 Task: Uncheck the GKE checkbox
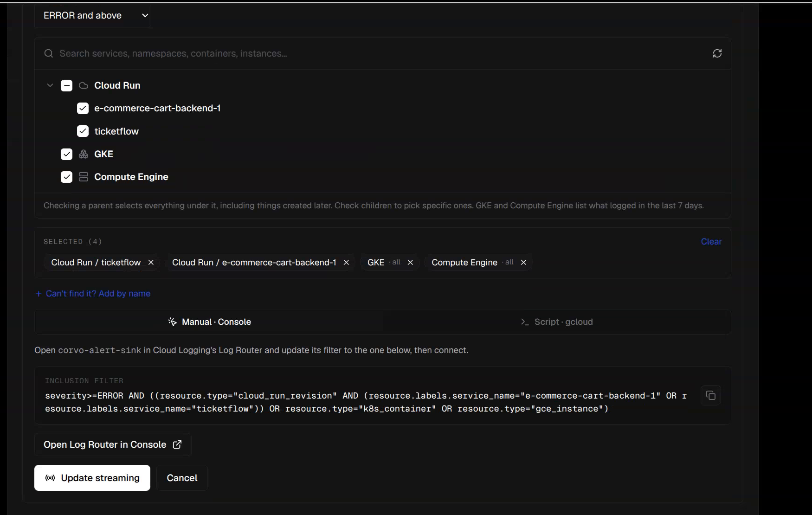point(66,154)
